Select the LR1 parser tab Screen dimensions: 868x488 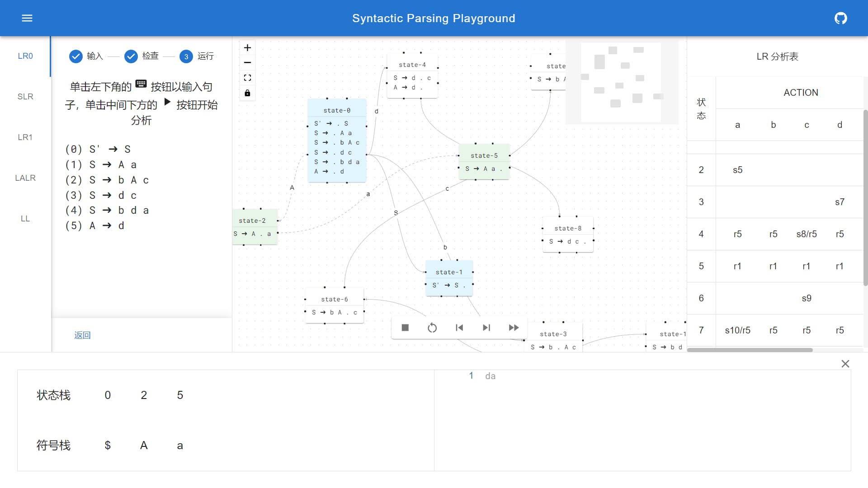coord(25,137)
